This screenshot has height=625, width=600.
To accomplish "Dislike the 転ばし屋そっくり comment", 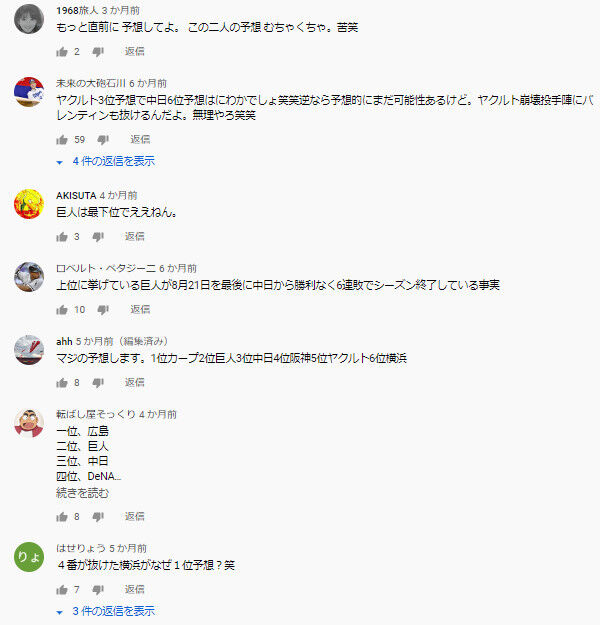I will tap(98, 517).
